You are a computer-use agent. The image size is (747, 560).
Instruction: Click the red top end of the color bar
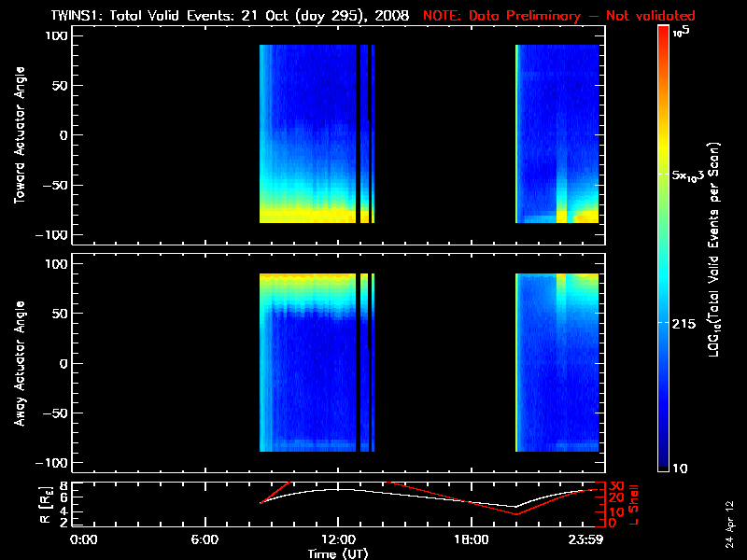tap(664, 31)
